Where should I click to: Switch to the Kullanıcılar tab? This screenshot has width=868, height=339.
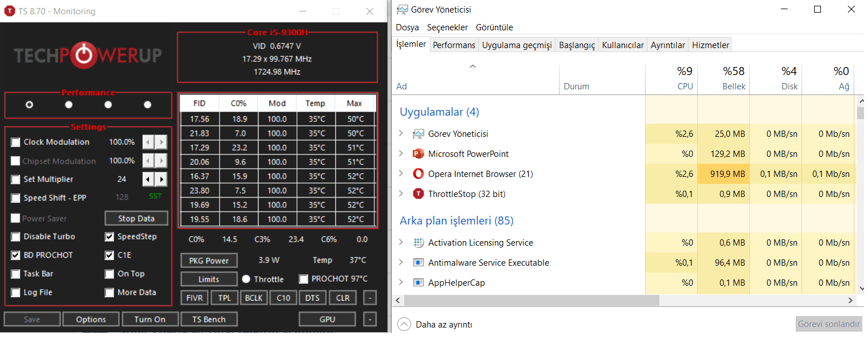(x=623, y=45)
